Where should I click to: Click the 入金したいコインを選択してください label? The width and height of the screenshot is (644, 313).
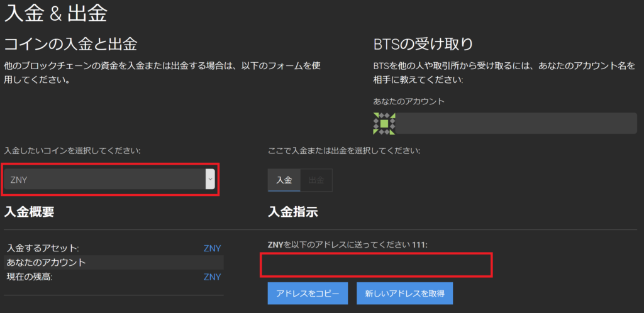(x=72, y=151)
